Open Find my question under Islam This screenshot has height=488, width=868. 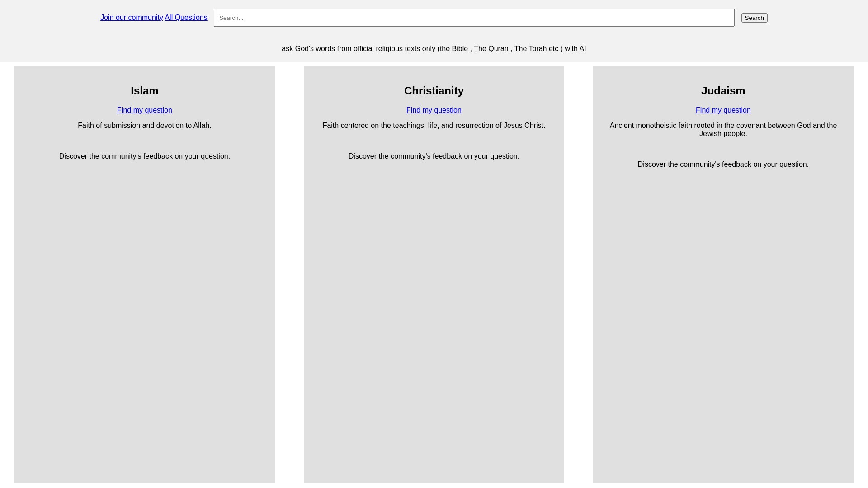pyautogui.click(x=144, y=110)
